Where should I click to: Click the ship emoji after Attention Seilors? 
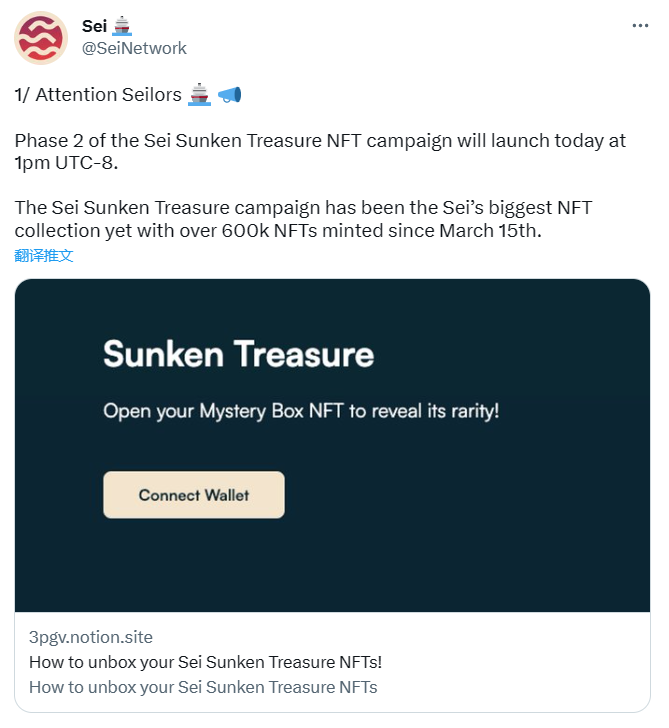199,94
